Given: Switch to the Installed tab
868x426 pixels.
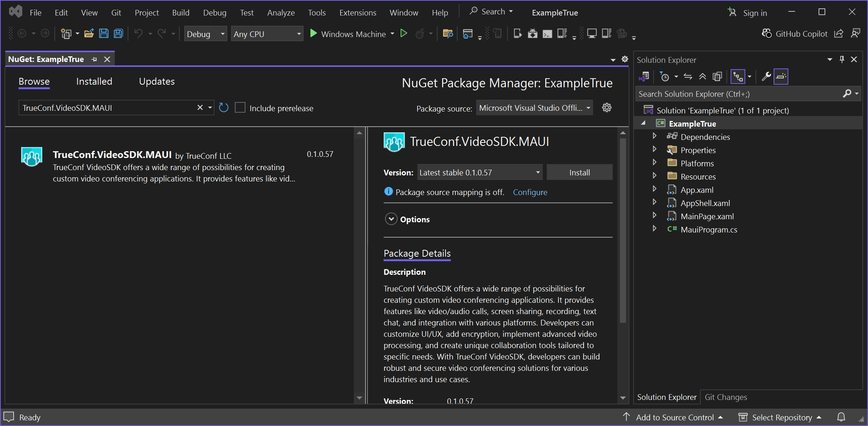Looking at the screenshot, I should coord(94,81).
